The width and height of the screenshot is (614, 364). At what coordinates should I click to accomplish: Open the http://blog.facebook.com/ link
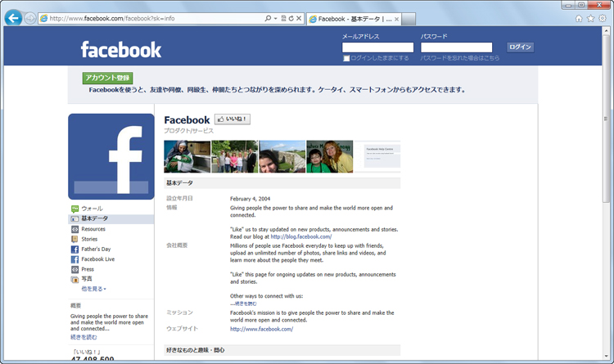coord(301,236)
